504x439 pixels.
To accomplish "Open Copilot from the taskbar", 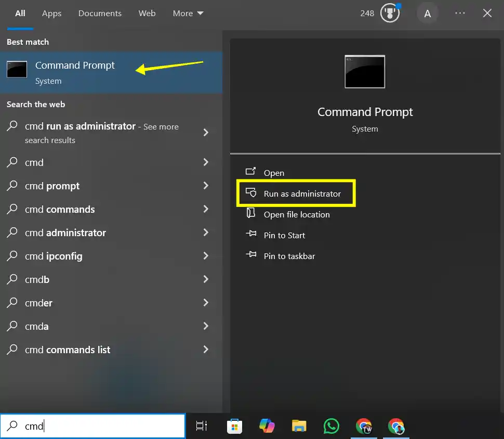I will click(267, 426).
